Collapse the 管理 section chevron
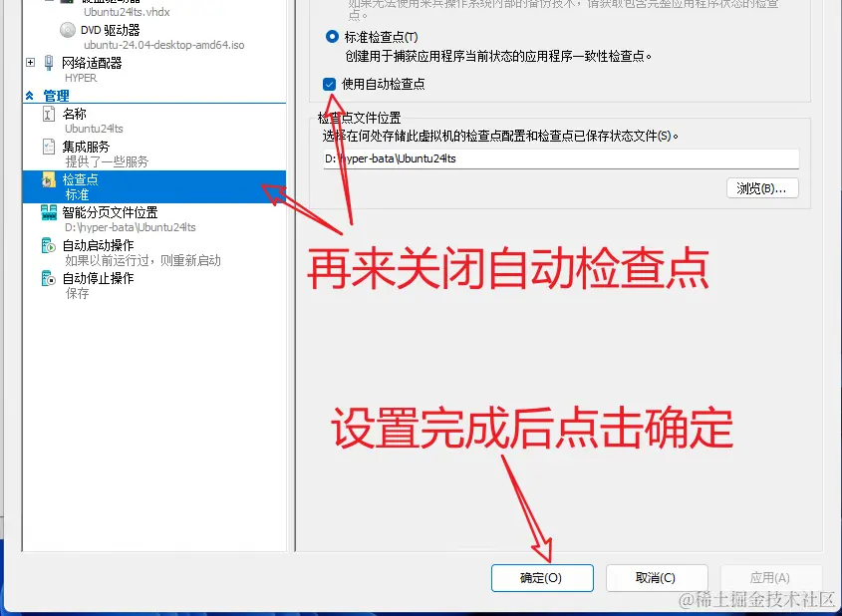Viewport: 842px width, 616px height. pos(30,96)
